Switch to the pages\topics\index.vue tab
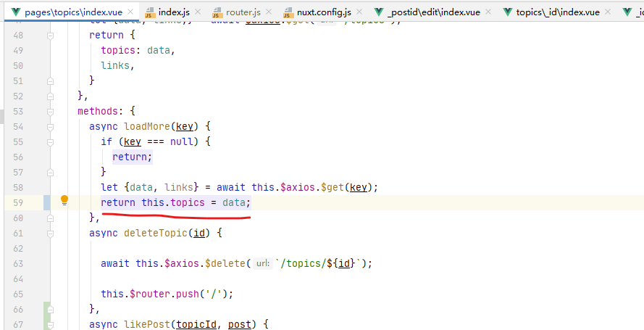Viewport: 644px width, 330px height. 73,12
